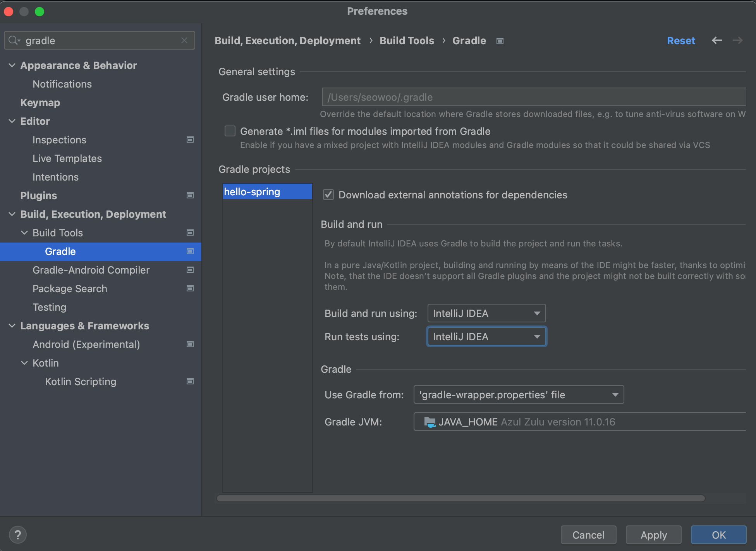The image size is (756, 551).
Task: Click project-level icon beside Kotlin Scripting
Action: (190, 381)
